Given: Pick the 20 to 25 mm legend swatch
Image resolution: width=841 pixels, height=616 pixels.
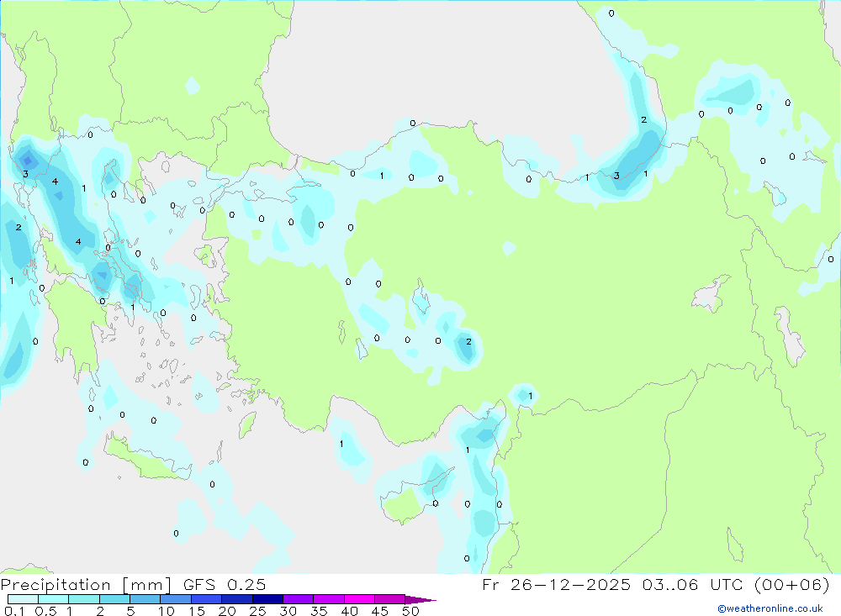Looking at the screenshot, I should point(236,599).
